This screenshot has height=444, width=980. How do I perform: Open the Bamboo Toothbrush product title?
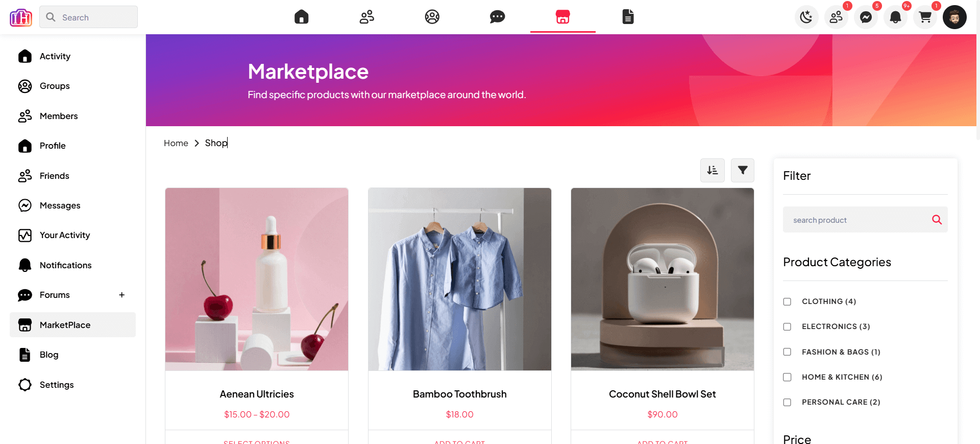[x=459, y=394]
